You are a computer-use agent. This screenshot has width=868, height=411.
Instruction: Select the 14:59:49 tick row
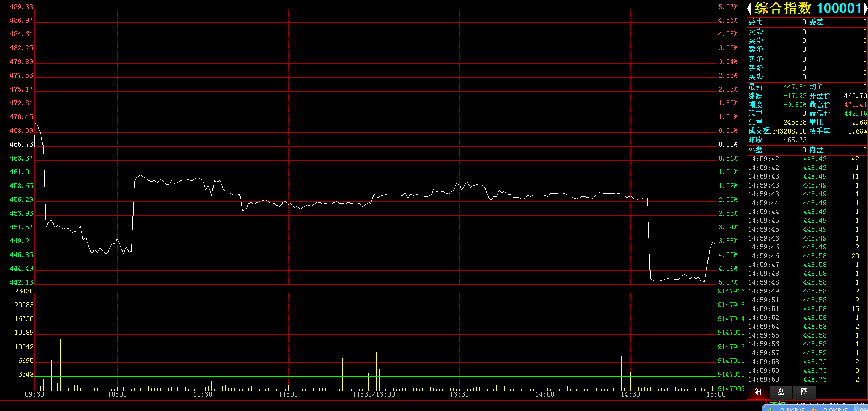click(807, 291)
